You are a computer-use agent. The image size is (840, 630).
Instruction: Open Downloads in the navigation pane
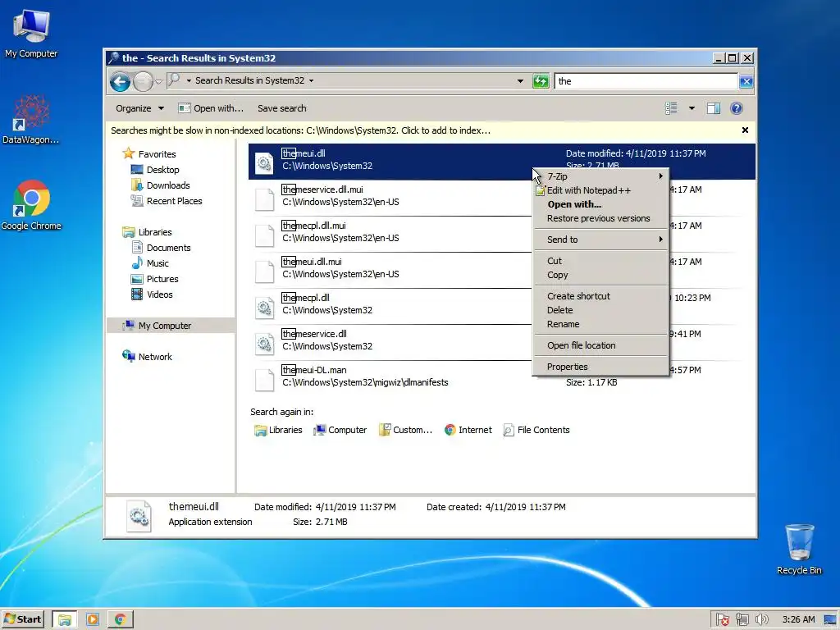[167, 185]
